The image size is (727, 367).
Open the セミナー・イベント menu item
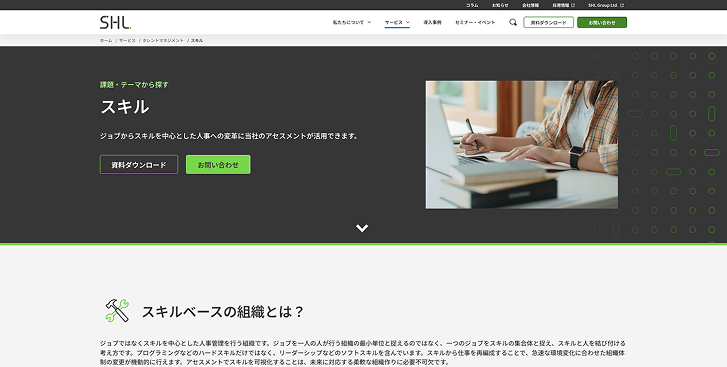coord(475,22)
